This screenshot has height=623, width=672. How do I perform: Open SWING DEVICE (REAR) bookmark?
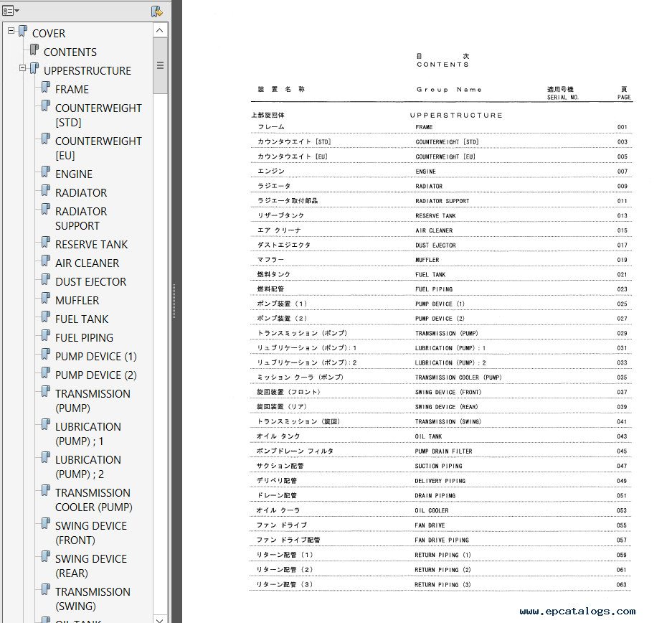pos(91,566)
